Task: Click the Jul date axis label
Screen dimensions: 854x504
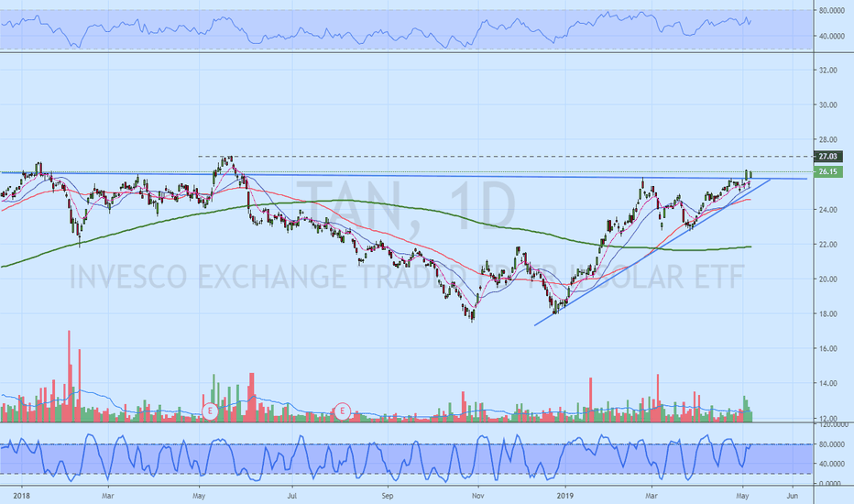Action: (x=292, y=496)
